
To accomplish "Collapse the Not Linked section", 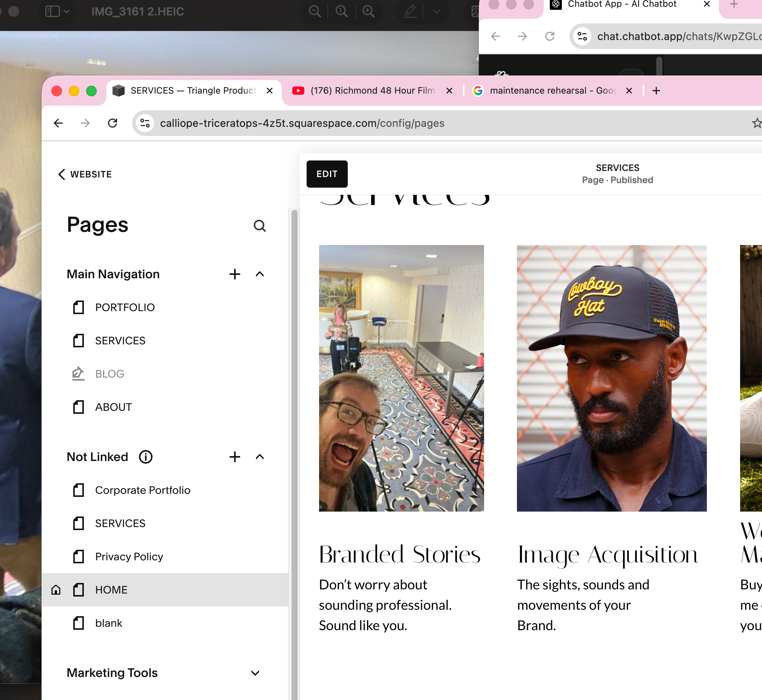I will click(259, 457).
